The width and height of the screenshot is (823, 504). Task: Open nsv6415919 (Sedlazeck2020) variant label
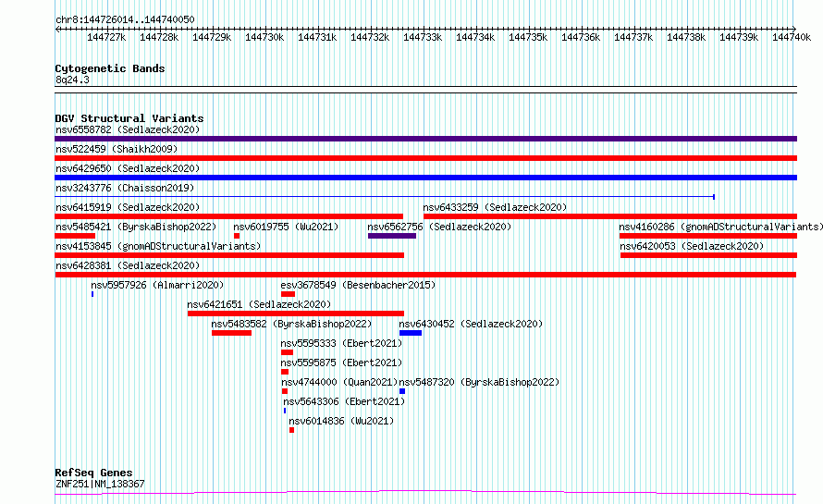point(128,207)
